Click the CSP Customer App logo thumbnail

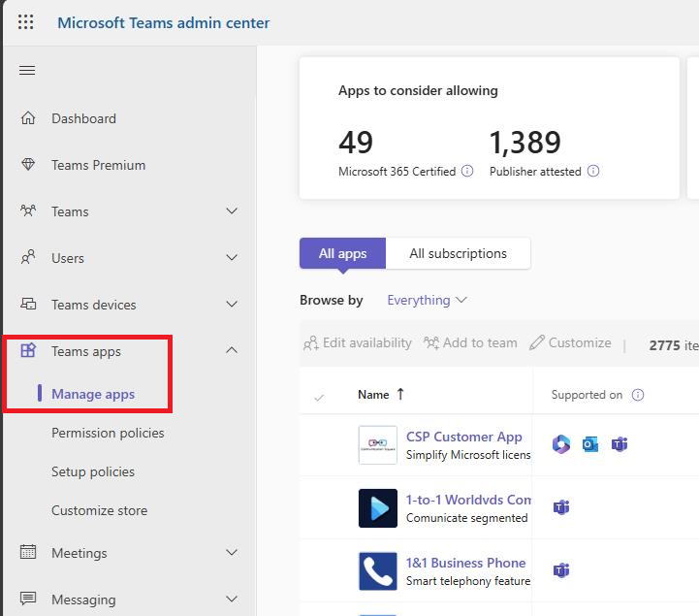[377, 444]
